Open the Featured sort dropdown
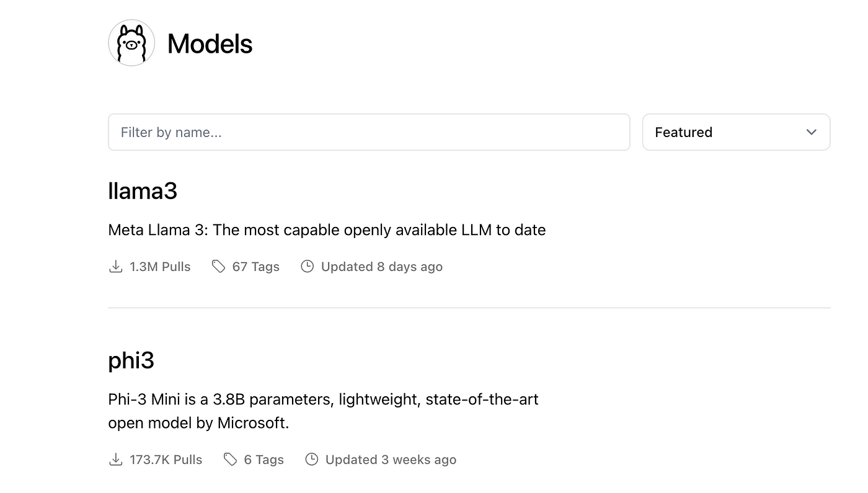 coord(736,132)
